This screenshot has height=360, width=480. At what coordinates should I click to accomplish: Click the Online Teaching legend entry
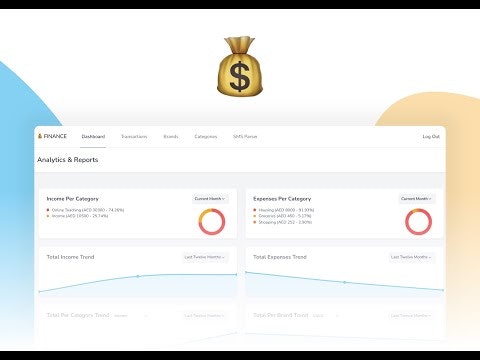85,210
